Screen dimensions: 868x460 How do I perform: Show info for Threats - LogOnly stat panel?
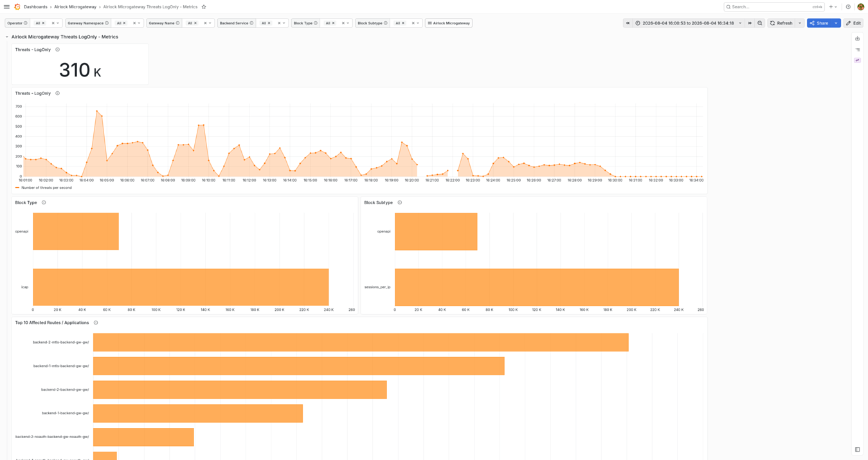pos(58,49)
